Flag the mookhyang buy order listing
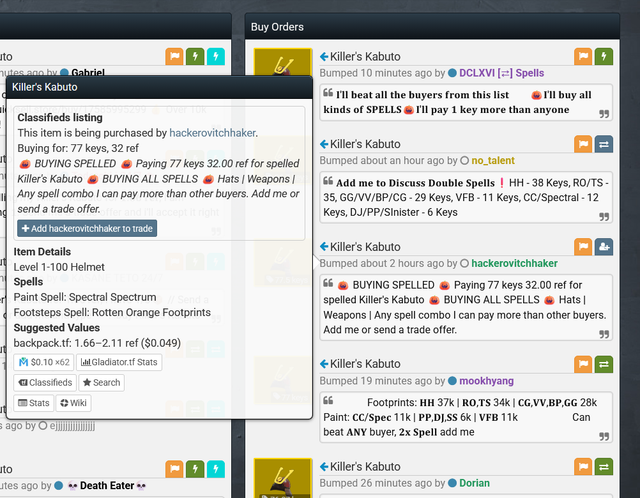Screen dimensions: 640x498 coord(583,364)
